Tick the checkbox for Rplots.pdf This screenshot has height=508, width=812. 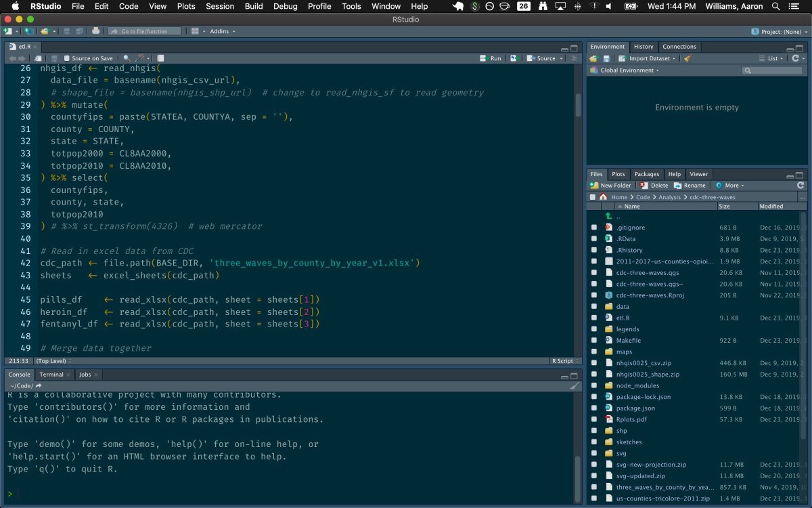coord(593,419)
